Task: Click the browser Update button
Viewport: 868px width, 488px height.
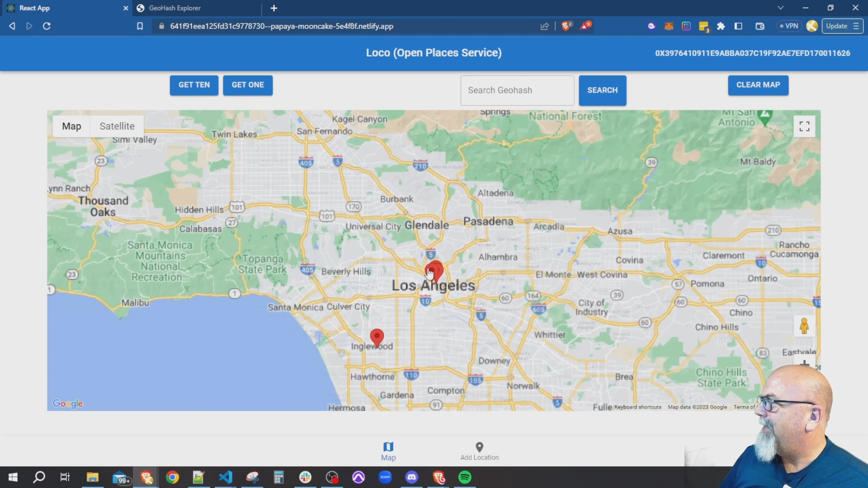Action: (x=842, y=26)
